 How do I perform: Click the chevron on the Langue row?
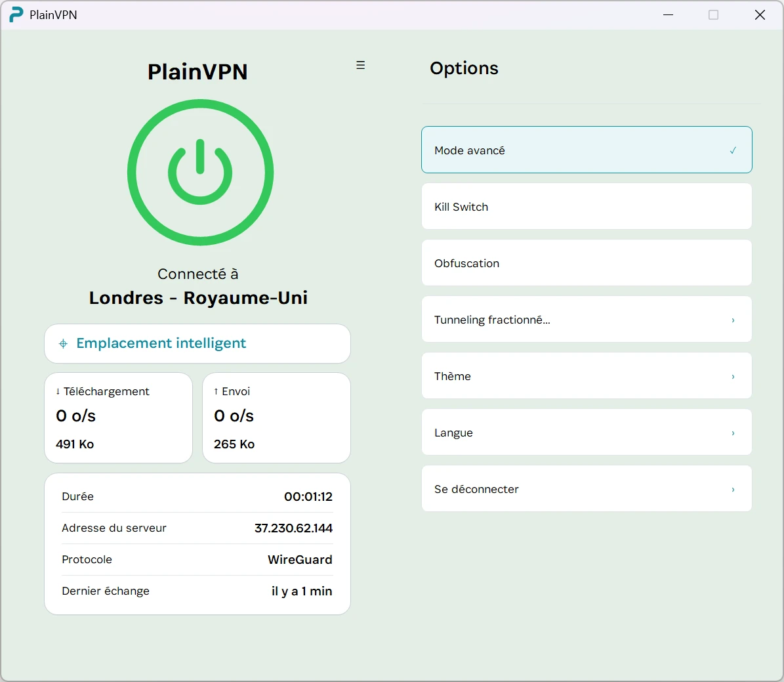click(x=733, y=433)
